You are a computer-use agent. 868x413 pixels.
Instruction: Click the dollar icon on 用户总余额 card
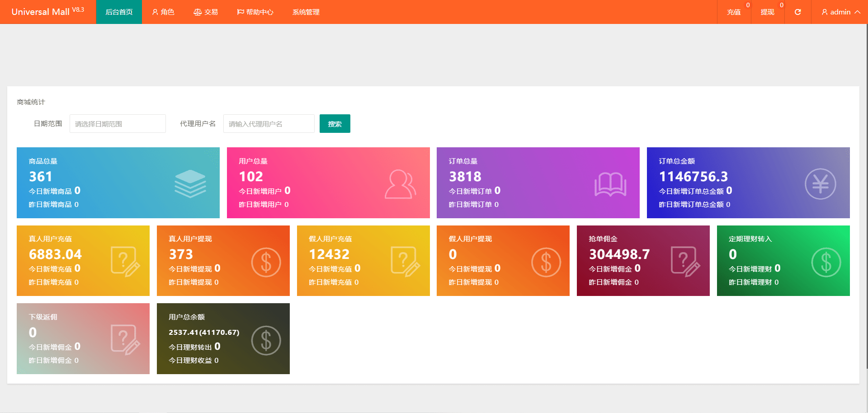(x=266, y=339)
